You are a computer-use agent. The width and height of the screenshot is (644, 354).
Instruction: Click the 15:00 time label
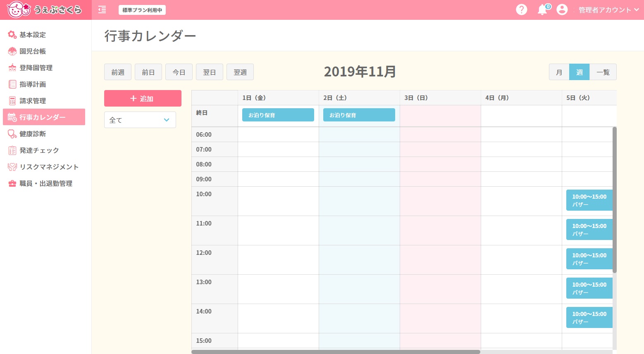click(204, 341)
